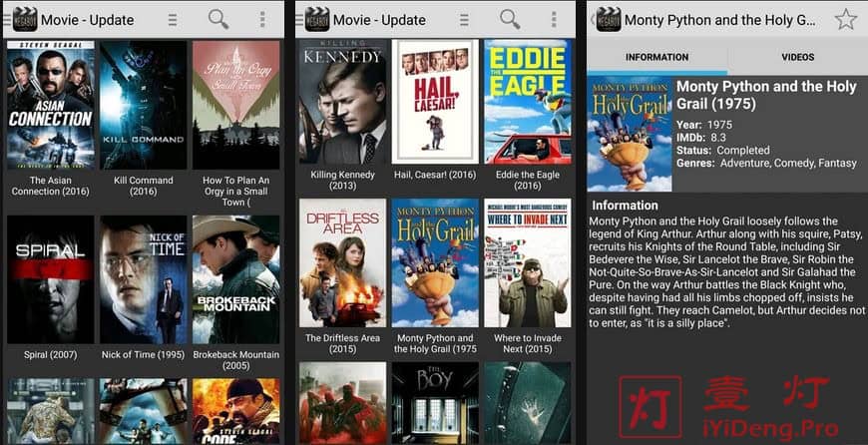Switch to the VIDEOS tab
Viewport: 868px width, 445px height.
point(797,57)
